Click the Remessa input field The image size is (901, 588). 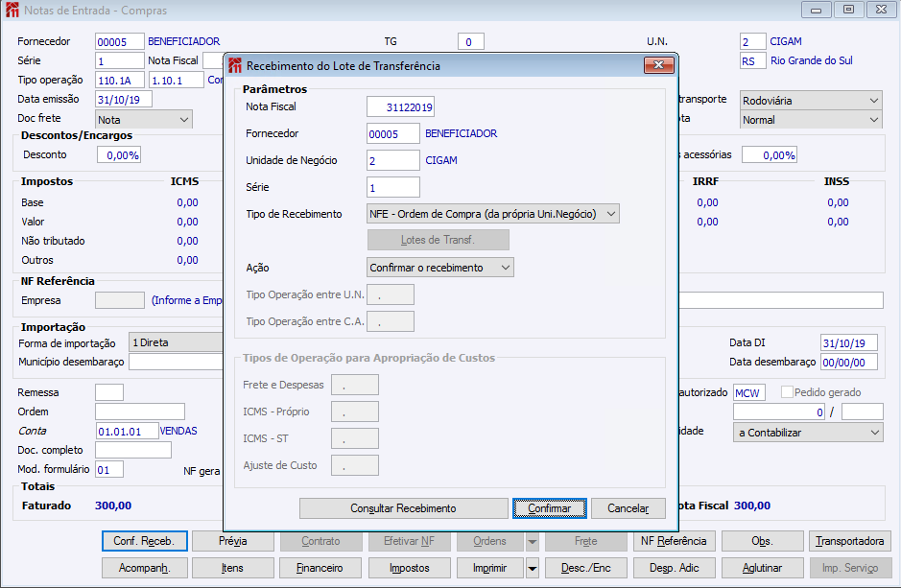109,392
